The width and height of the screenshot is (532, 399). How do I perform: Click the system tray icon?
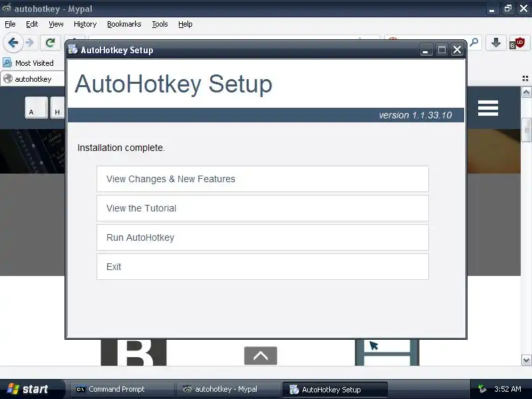[481, 389]
